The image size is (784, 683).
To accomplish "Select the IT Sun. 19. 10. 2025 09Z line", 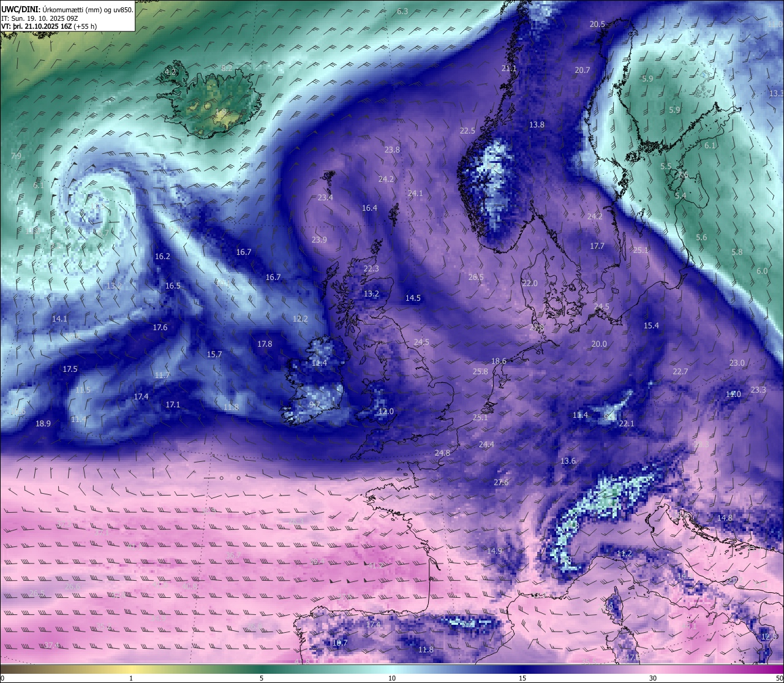I will (40, 18).
